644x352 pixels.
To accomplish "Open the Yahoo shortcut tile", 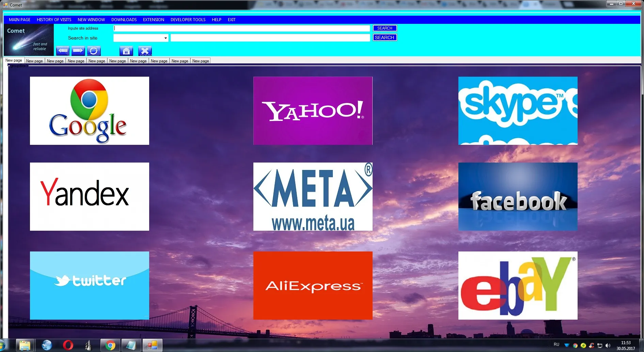I will (313, 111).
